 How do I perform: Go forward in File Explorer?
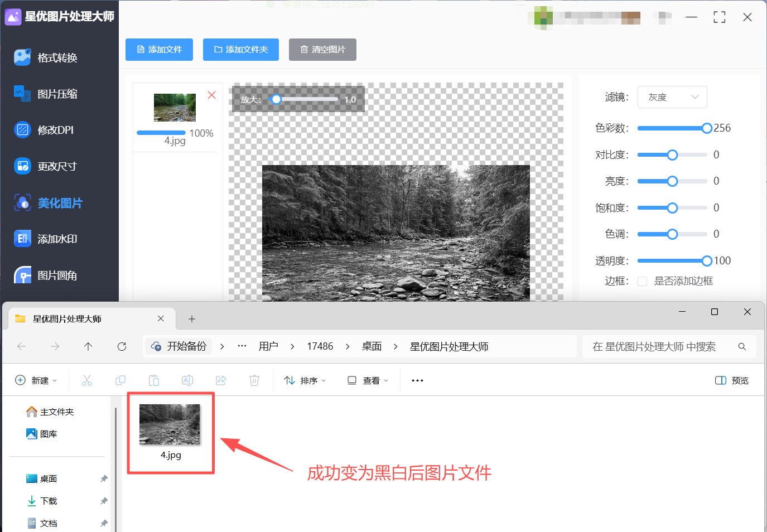55,347
